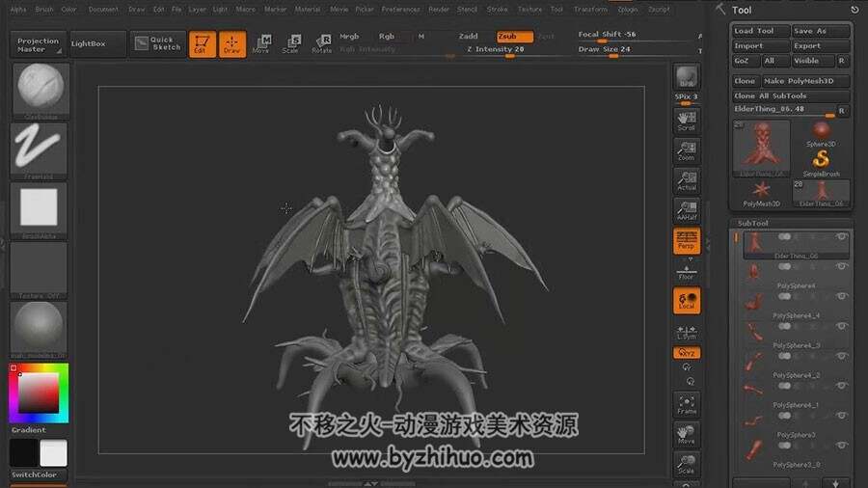Toggle Mrgb mode

coord(349,36)
